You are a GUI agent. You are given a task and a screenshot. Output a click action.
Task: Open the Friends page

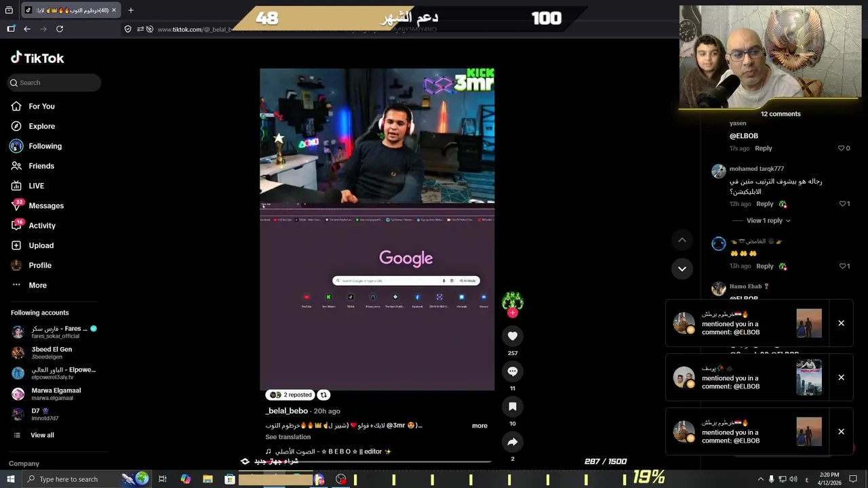coord(41,166)
